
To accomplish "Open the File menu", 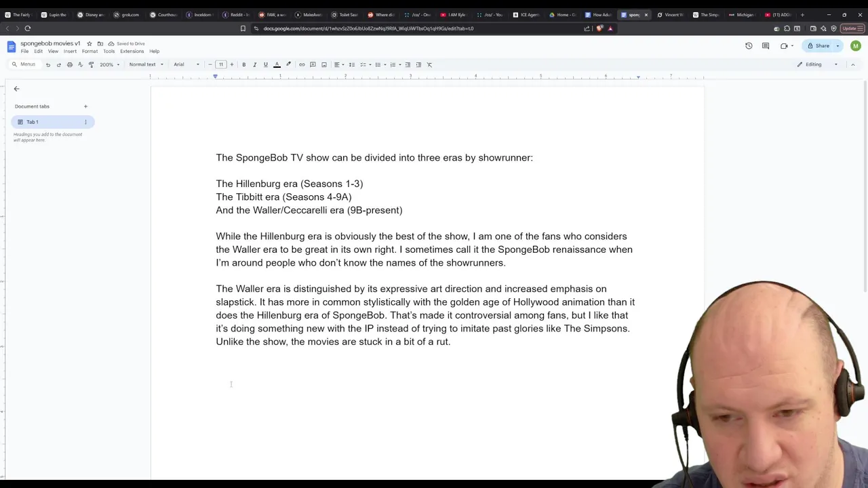I will (24, 52).
